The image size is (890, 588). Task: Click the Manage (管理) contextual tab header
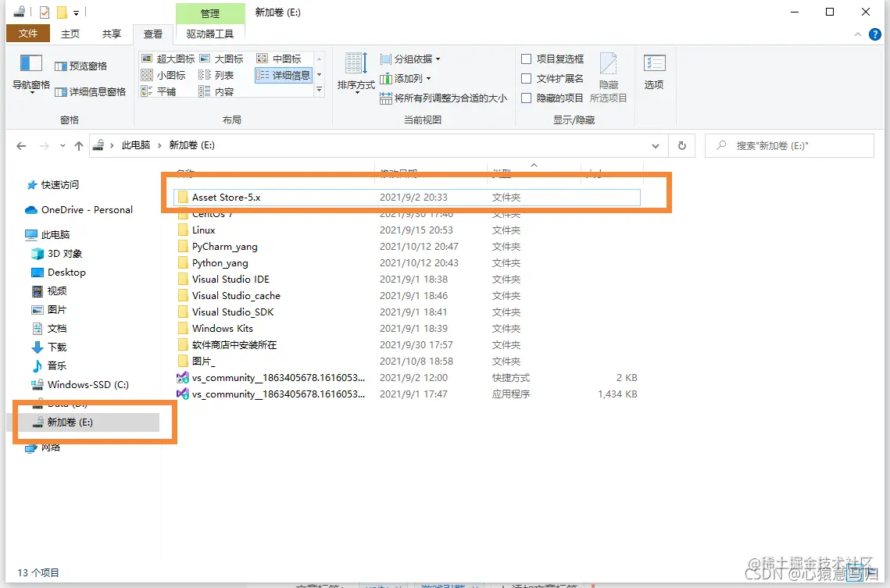click(x=210, y=13)
